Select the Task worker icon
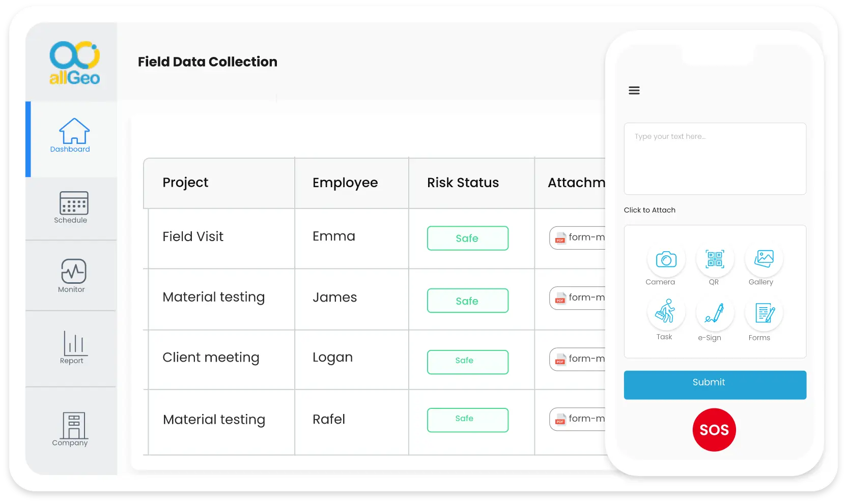Image resolution: width=847 pixels, height=504 pixels. (666, 311)
